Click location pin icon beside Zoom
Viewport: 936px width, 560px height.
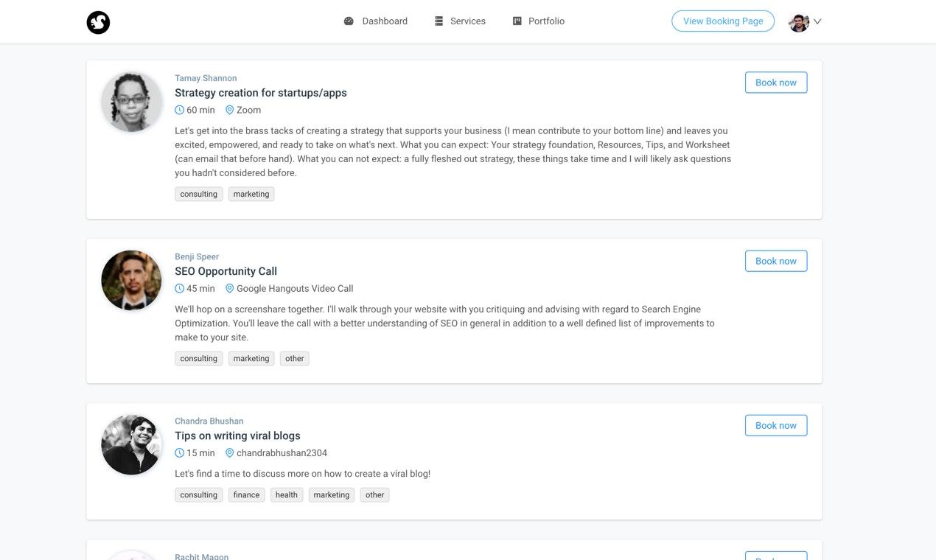[229, 110]
